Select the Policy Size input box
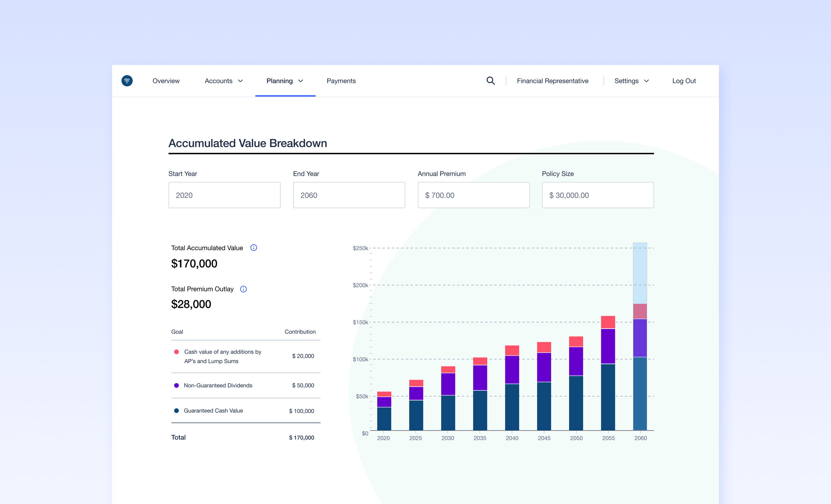Viewport: 831px width, 504px height. (598, 195)
